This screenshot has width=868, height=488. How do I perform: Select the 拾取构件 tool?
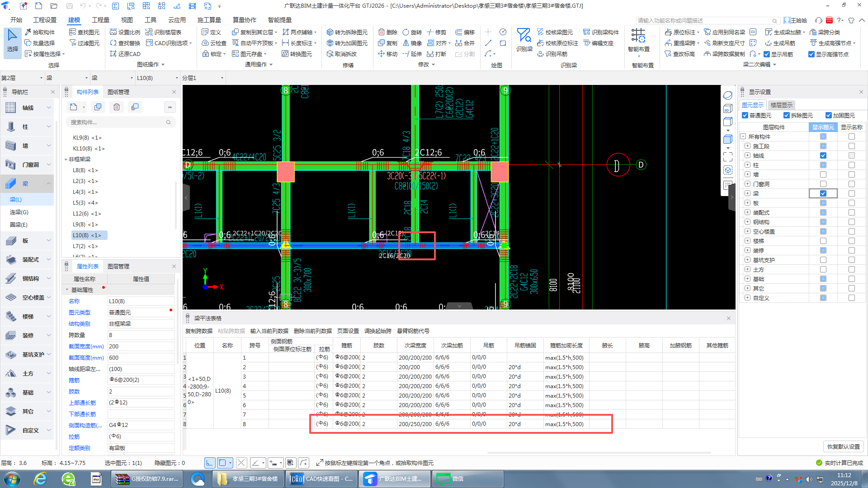click(x=40, y=32)
